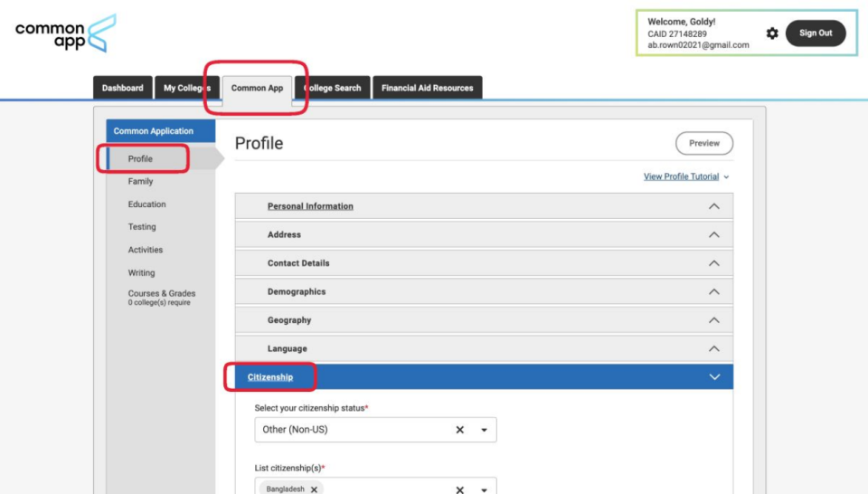Click the Profile page heading

259,144
